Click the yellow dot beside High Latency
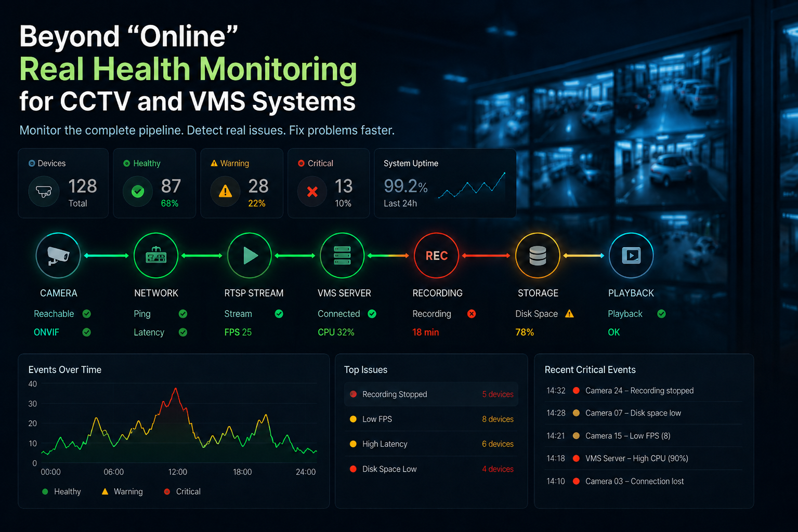 pyautogui.click(x=353, y=444)
